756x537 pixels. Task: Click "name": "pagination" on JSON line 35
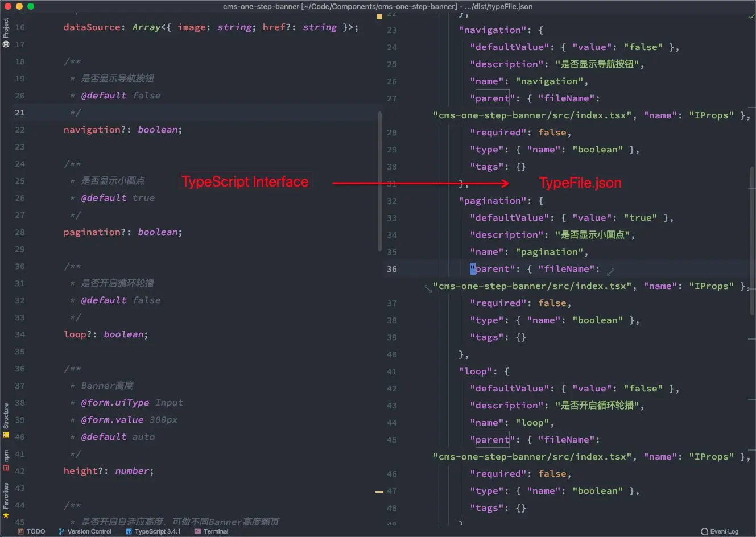(529, 252)
